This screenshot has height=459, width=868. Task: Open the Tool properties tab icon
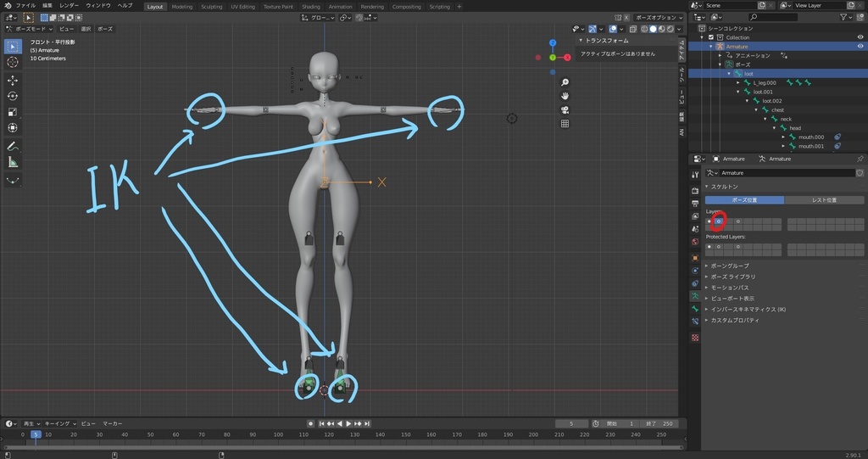695,175
